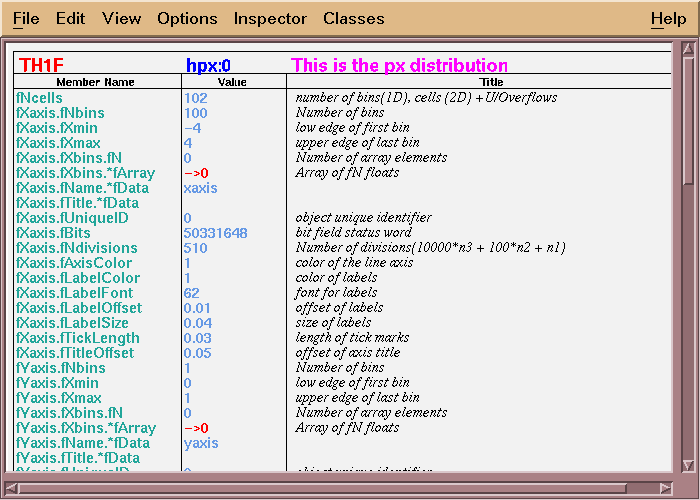This screenshot has width=700, height=500.
Task: Open the View menu
Action: click(121, 19)
